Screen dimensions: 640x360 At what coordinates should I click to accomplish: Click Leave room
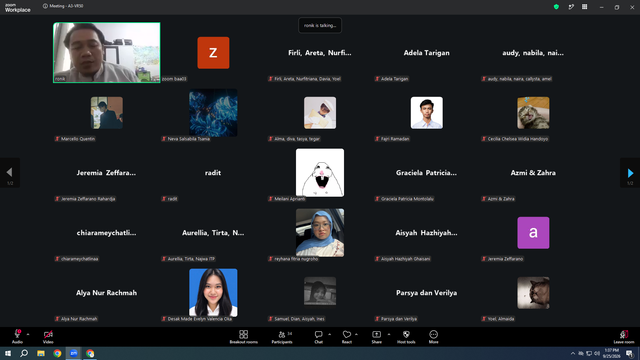point(624,336)
